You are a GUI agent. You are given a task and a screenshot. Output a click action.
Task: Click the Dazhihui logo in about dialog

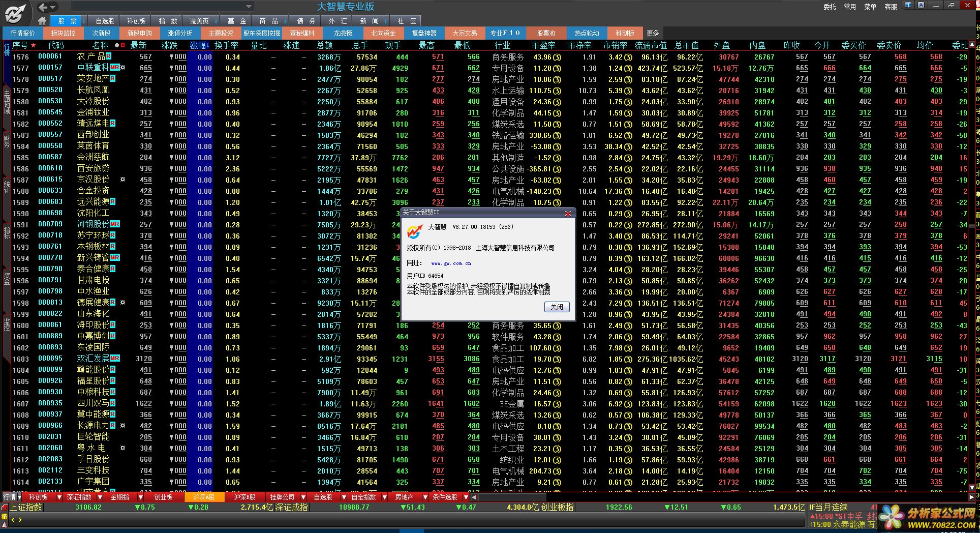(x=415, y=231)
